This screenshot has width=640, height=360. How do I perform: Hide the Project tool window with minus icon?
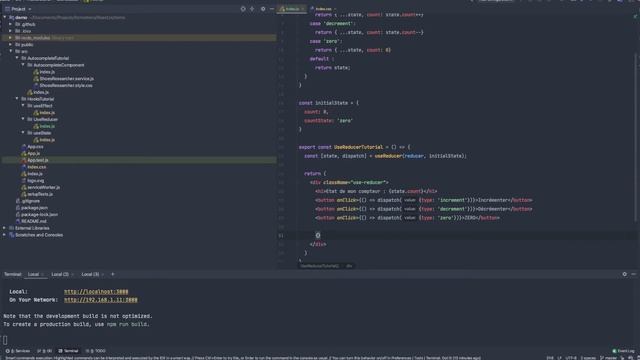click(x=272, y=9)
